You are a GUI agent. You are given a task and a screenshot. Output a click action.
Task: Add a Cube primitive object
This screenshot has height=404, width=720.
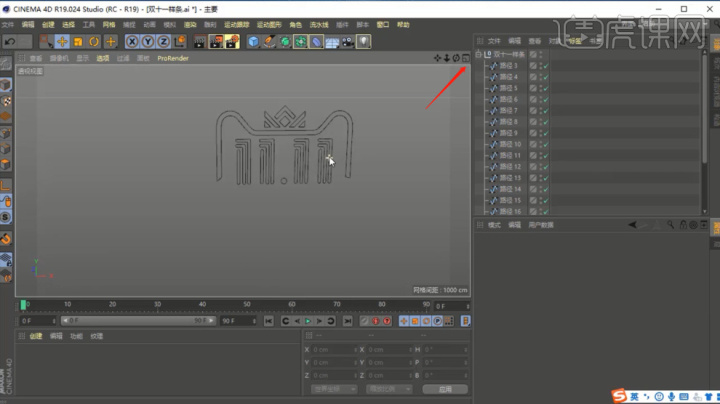(253, 42)
